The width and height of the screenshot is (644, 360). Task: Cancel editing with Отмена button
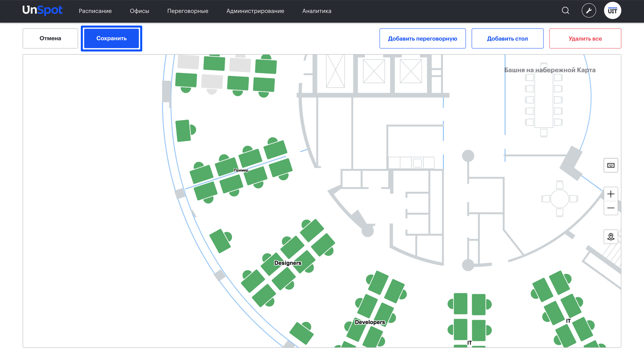pos(50,38)
